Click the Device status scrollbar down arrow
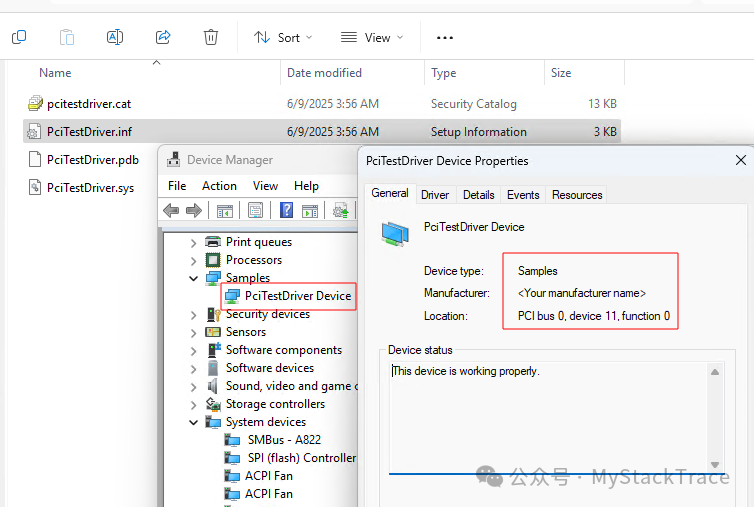Image resolution: width=754 pixels, height=507 pixels. coord(715,465)
